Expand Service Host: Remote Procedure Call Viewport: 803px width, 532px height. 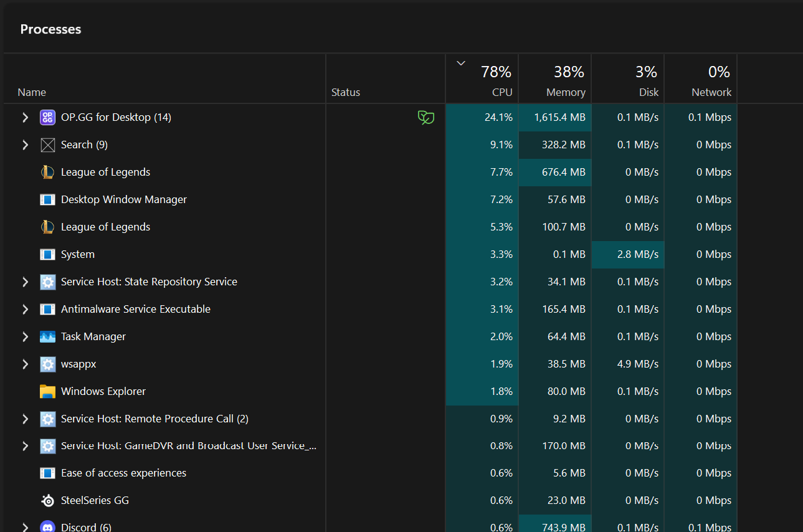(25, 419)
